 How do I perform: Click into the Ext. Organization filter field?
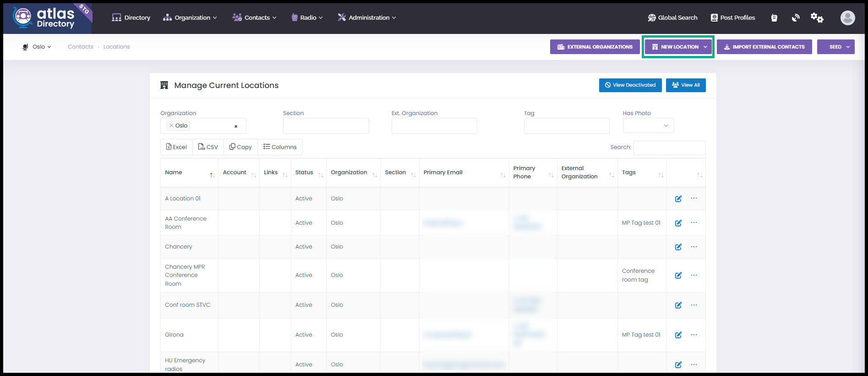[434, 126]
